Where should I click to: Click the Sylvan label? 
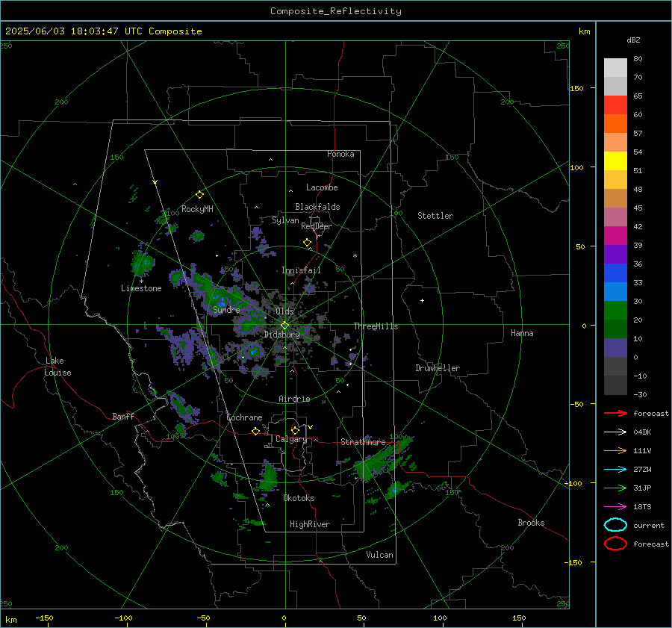(285, 220)
